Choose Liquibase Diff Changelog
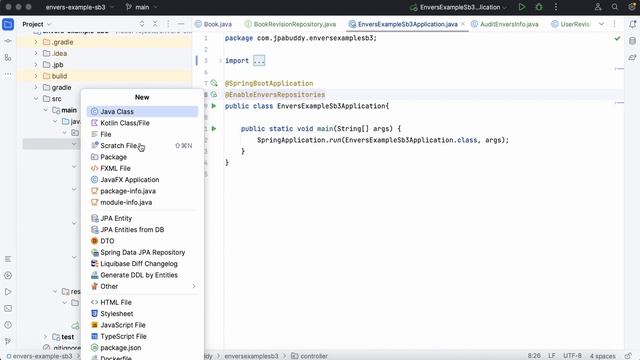The width and height of the screenshot is (640, 360). pyautogui.click(x=142, y=264)
